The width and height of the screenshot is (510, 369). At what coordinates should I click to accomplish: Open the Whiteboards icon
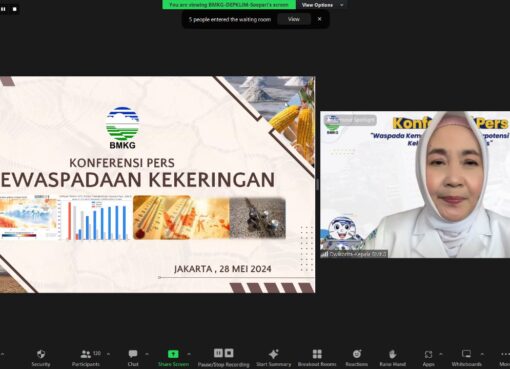(x=466, y=353)
